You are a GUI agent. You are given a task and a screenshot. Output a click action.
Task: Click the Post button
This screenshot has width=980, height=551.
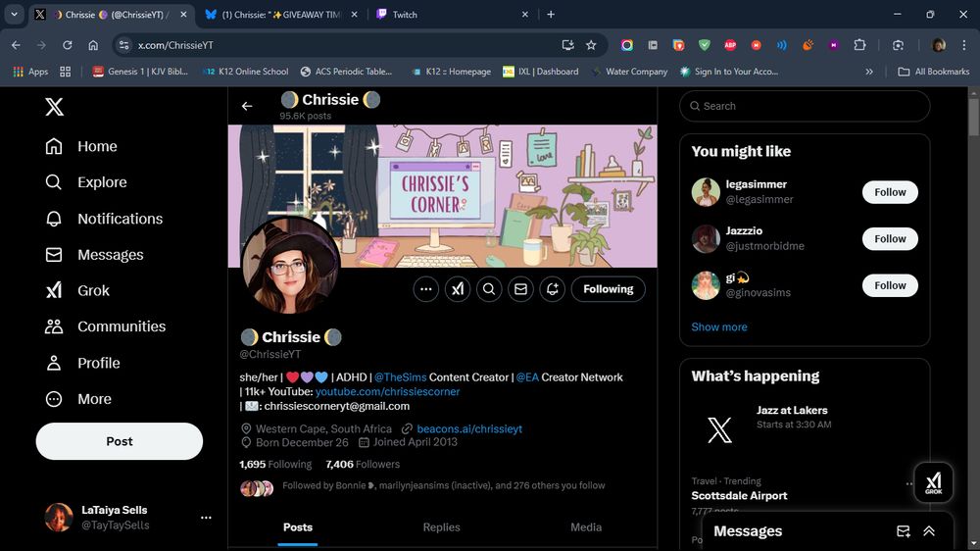[x=120, y=441]
